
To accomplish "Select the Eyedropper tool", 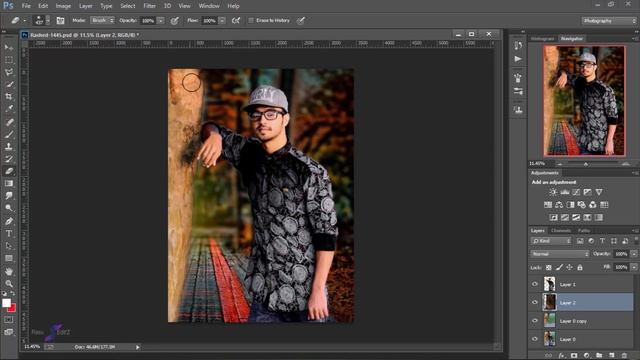I will (9, 109).
